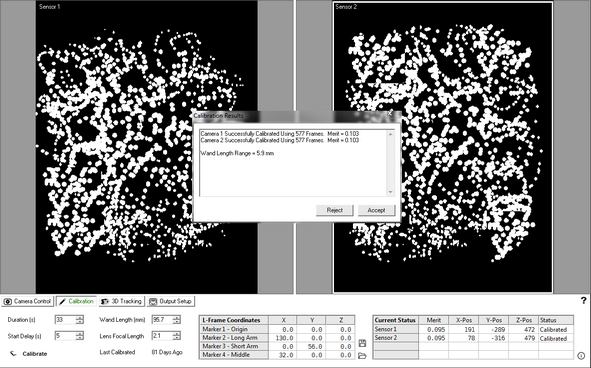The width and height of the screenshot is (591, 368).
Task: Click the Status column header
Action: [x=556, y=320]
